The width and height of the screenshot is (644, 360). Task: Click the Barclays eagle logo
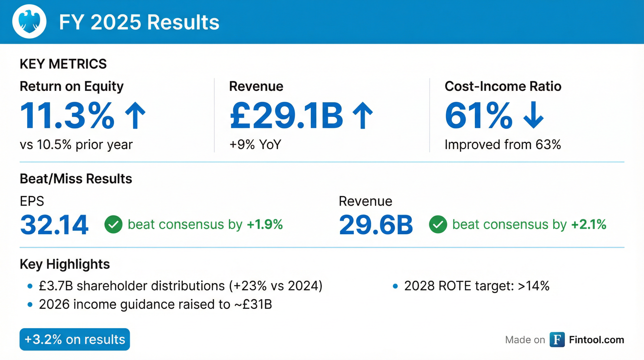(29, 22)
